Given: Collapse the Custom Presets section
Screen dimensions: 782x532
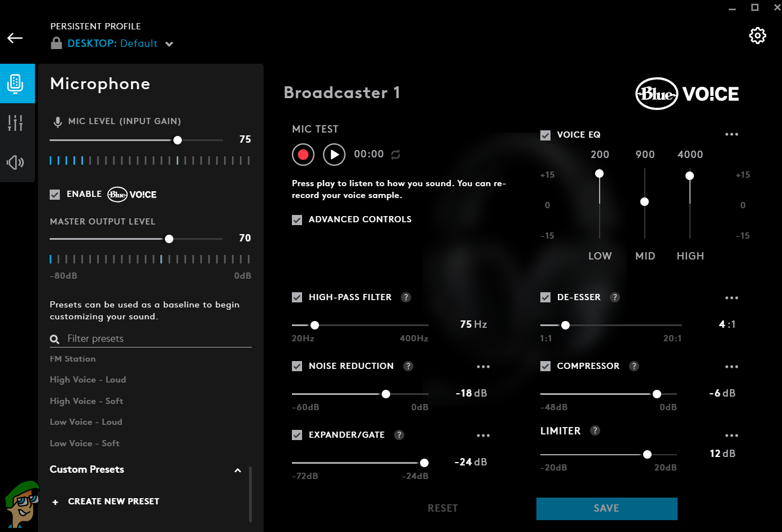Looking at the screenshot, I should (238, 470).
